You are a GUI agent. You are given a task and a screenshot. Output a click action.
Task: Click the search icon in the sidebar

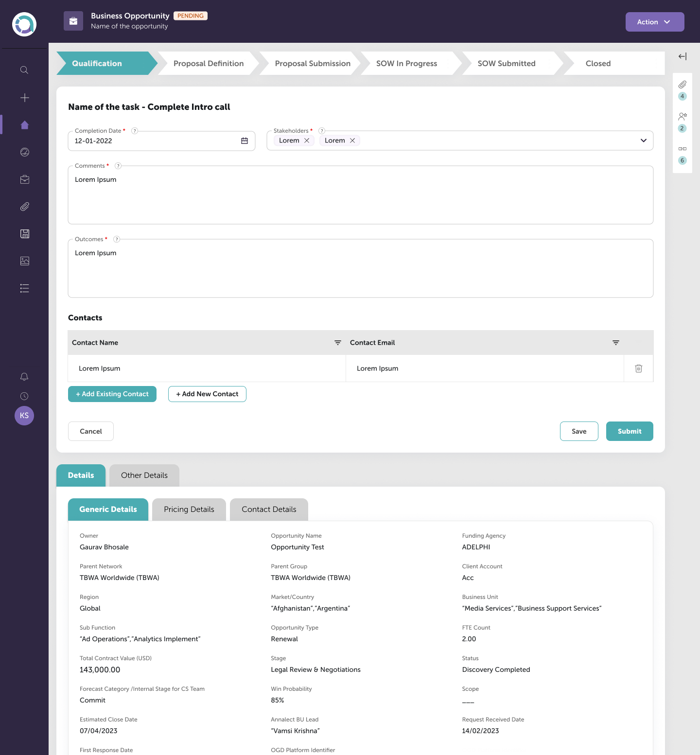[24, 70]
